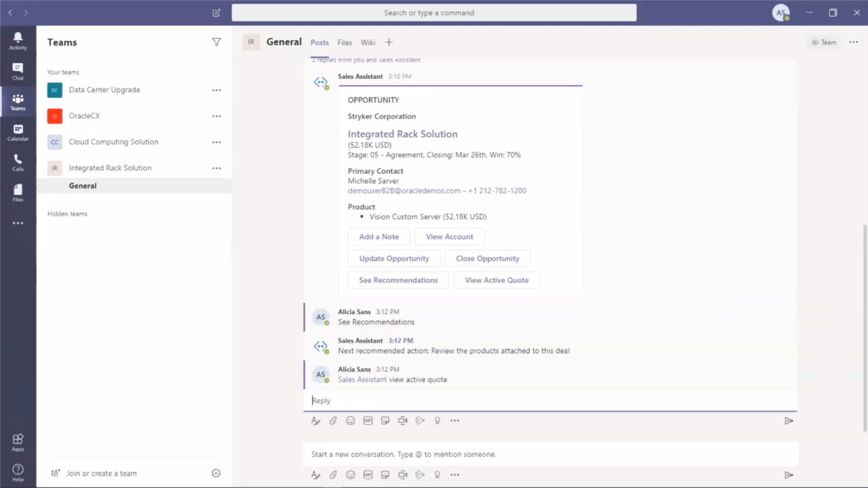Send Praise from the compose toolbar
The image size is (868, 488).
point(438,421)
